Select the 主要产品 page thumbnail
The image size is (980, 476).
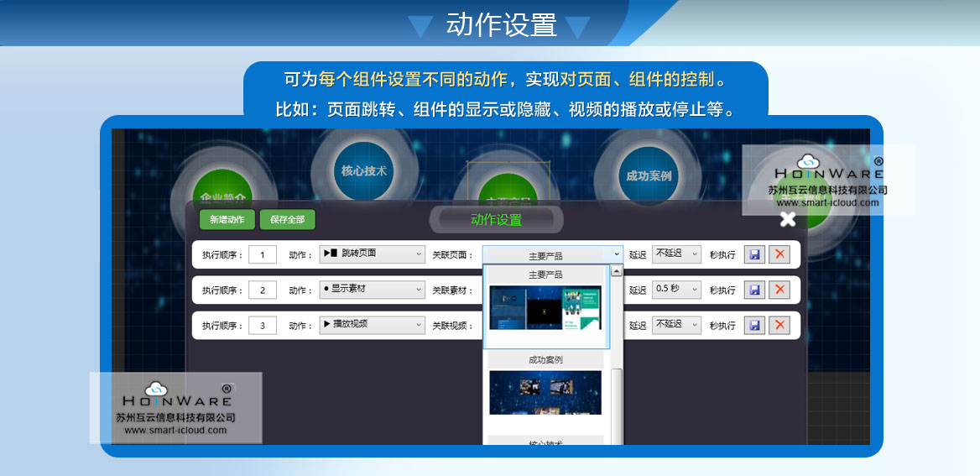tap(545, 308)
